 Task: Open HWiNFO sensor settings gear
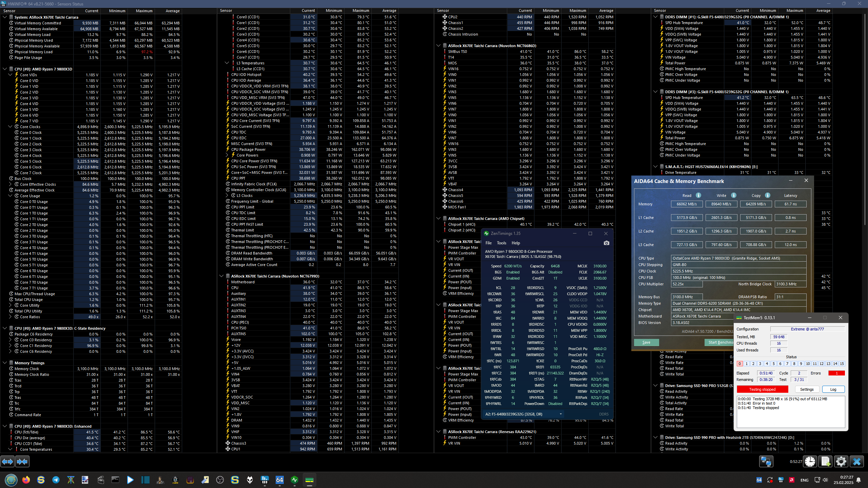841,462
